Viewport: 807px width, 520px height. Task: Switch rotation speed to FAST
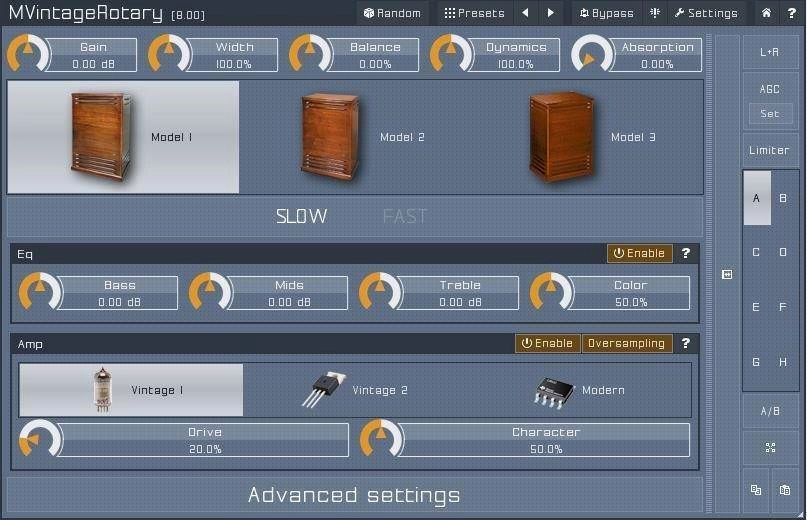point(405,216)
